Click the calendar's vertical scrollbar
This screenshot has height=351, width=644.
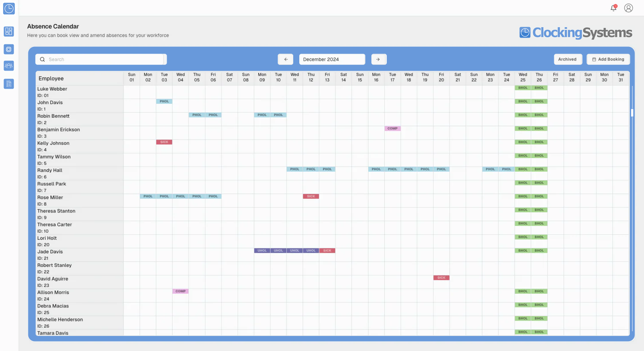tap(632, 113)
